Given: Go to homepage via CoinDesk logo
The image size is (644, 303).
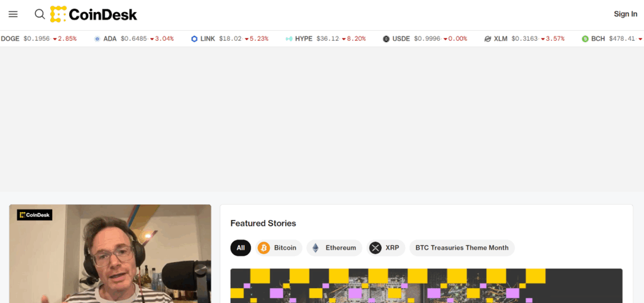Looking at the screenshot, I should 94,14.
